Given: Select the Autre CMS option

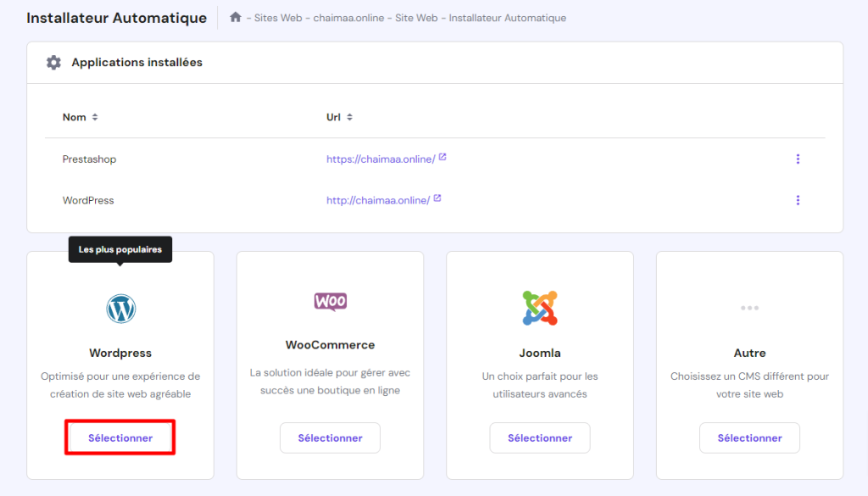Looking at the screenshot, I should point(749,437).
